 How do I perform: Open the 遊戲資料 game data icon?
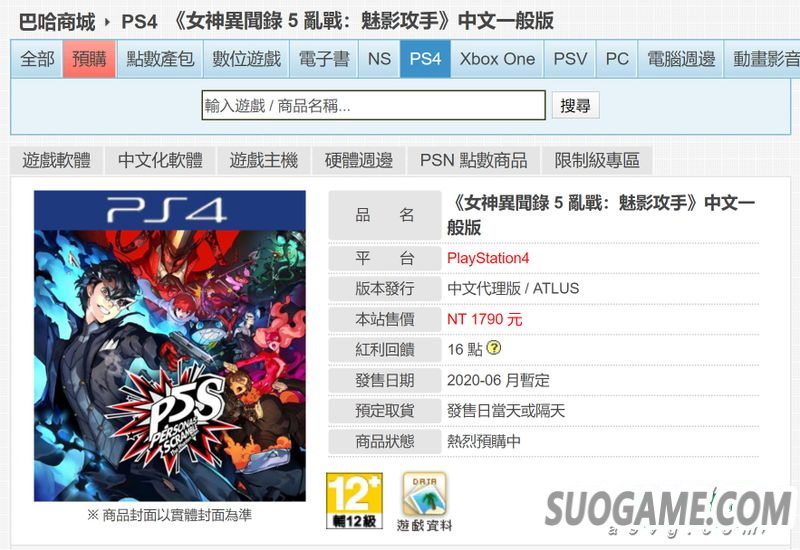coord(424,502)
